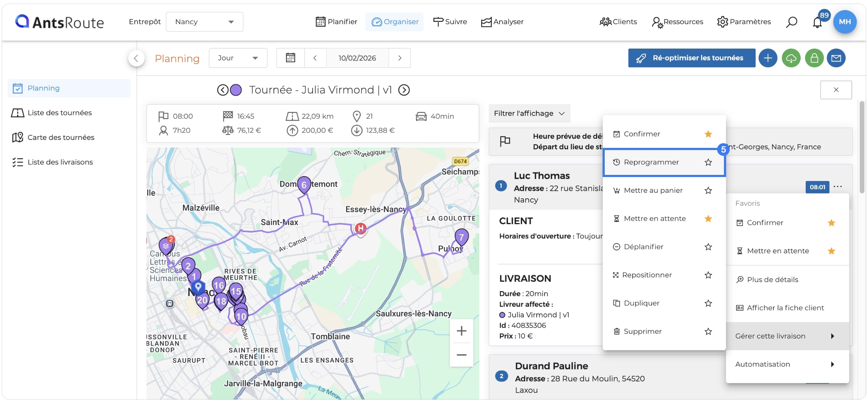Expand the Filtrer l'affichage dropdown
This screenshot has height=403, width=868.
coord(529,113)
